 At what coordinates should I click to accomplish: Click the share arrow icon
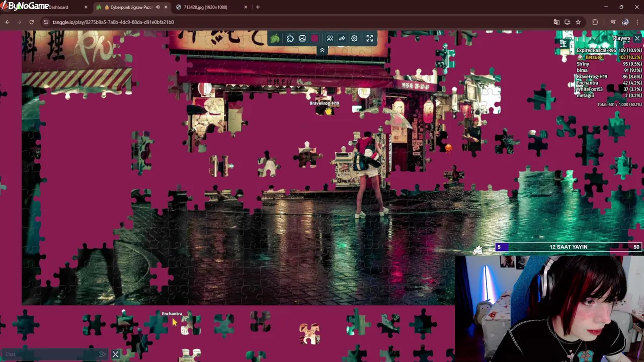(x=342, y=38)
